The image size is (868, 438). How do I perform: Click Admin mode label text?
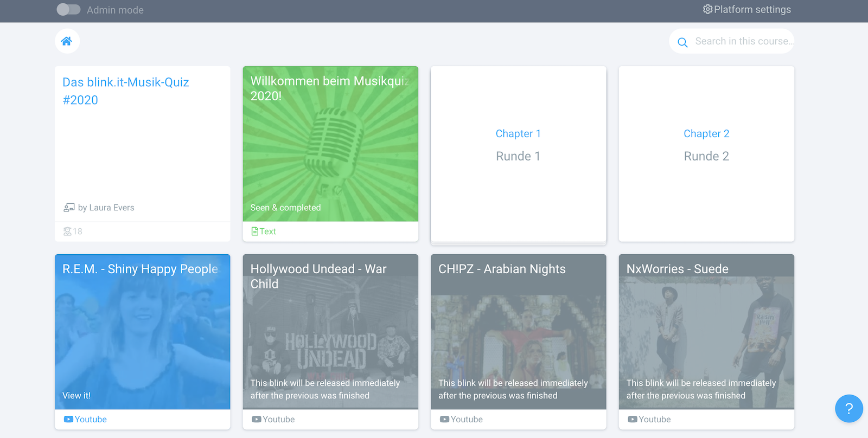pyautogui.click(x=115, y=10)
